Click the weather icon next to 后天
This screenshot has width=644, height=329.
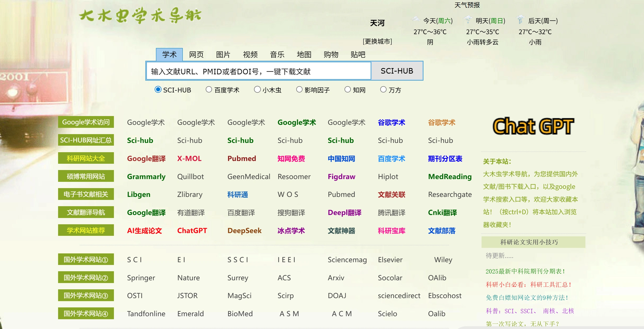click(521, 19)
